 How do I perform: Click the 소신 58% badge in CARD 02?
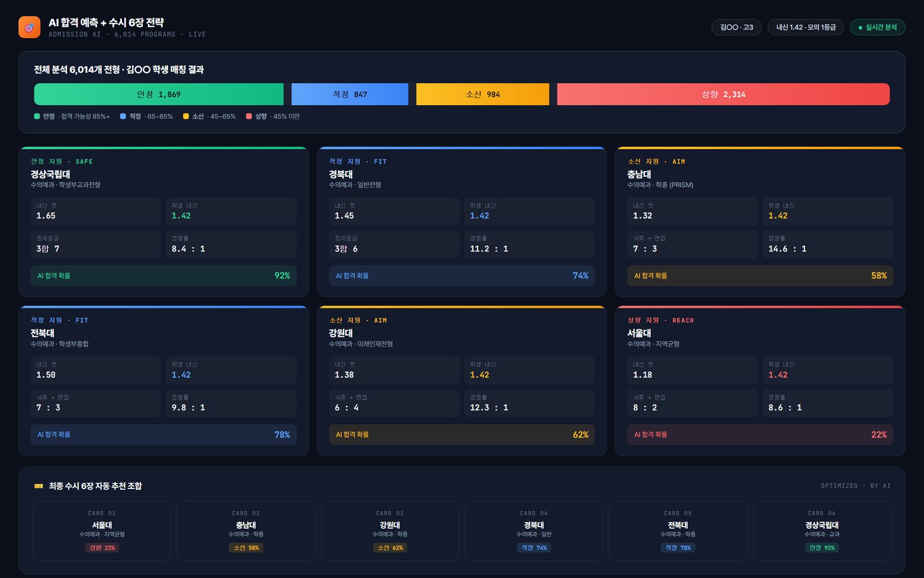(x=246, y=548)
